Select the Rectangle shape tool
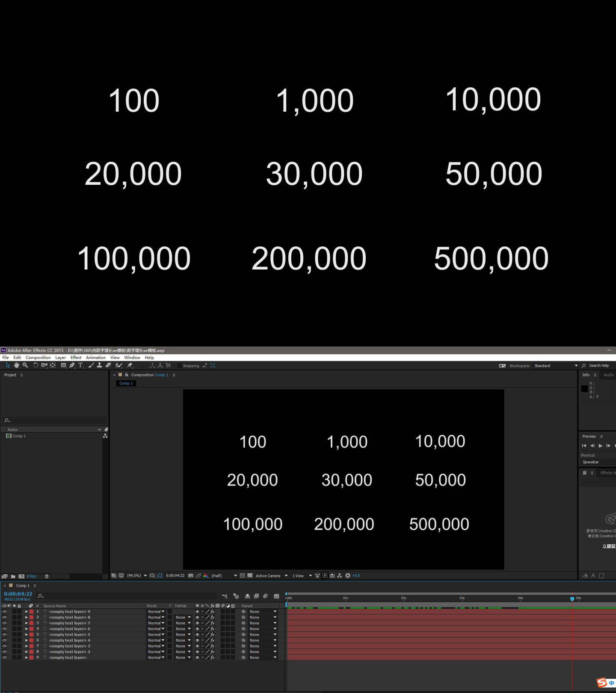 point(63,365)
